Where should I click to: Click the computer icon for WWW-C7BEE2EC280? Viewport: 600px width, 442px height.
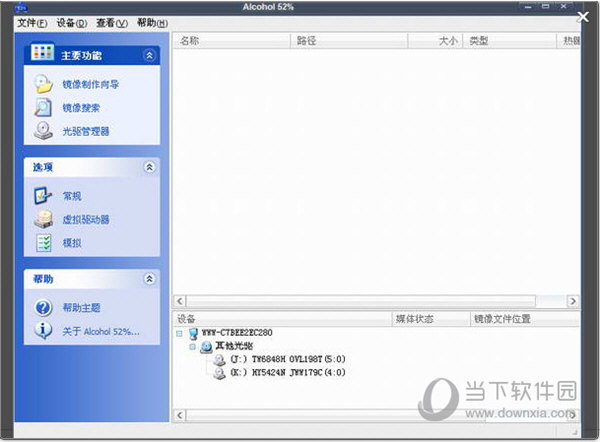pos(193,333)
